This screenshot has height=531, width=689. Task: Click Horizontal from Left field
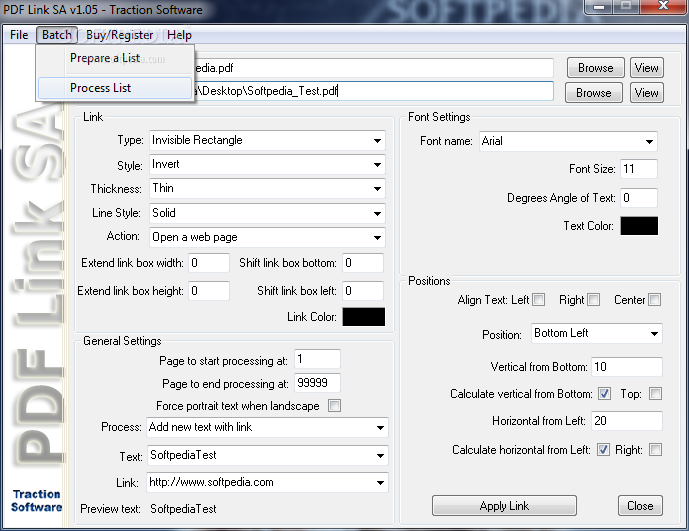pos(627,421)
